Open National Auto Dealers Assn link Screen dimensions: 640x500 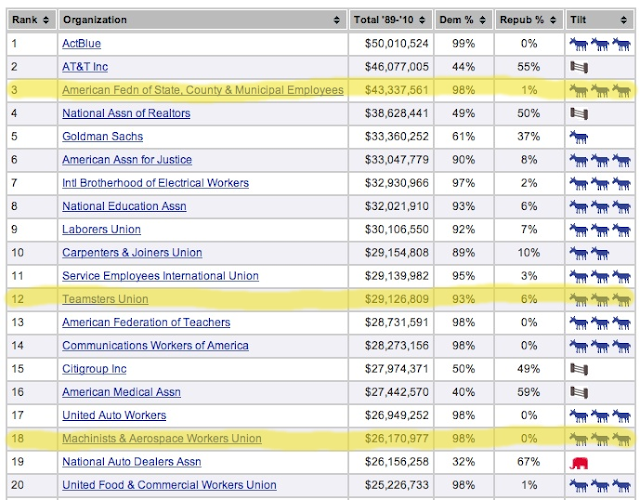[x=131, y=462]
